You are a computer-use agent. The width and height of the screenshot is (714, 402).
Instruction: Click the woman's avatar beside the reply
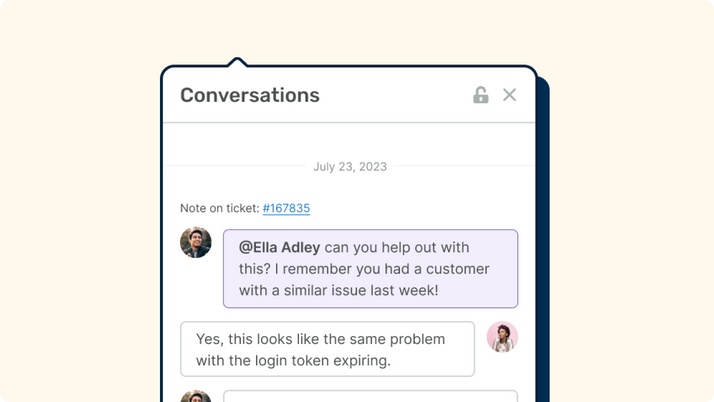[502, 337]
